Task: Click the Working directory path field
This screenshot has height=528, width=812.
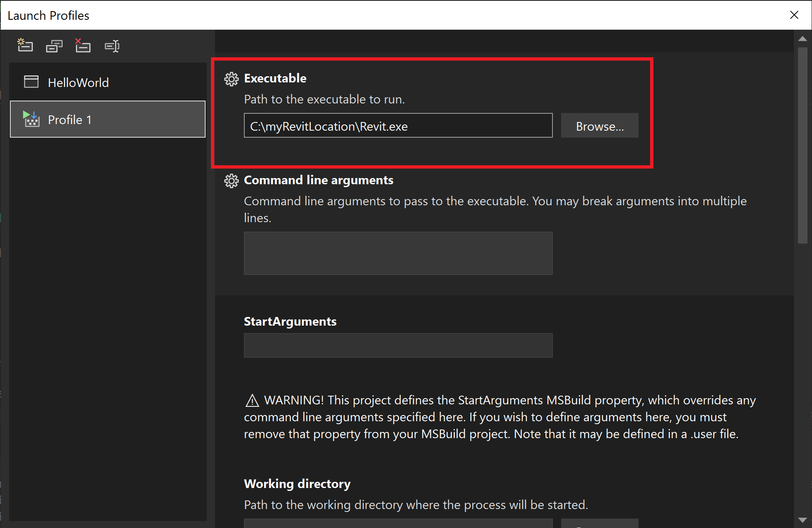Action: (x=398, y=523)
